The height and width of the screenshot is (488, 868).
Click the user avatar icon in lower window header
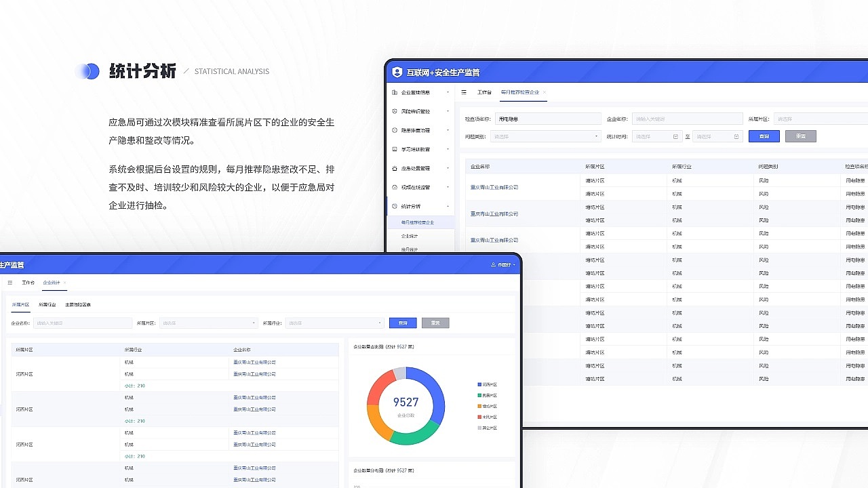pos(494,265)
